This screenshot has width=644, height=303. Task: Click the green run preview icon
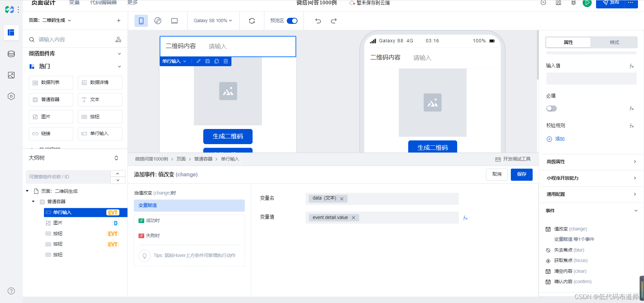point(587,3)
